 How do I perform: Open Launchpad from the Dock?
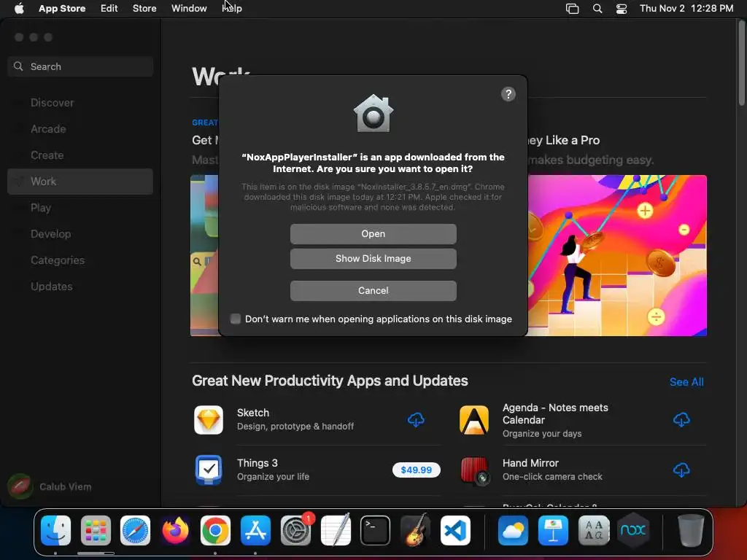(x=96, y=531)
